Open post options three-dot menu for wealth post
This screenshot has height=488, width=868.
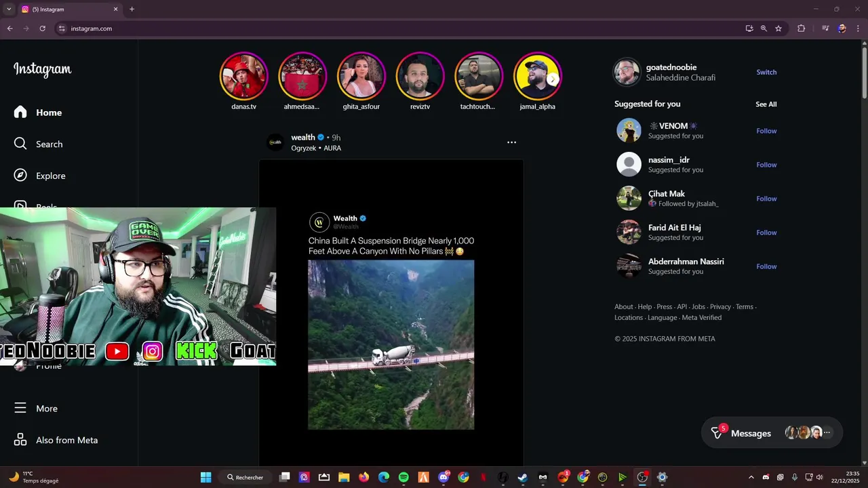[511, 142]
